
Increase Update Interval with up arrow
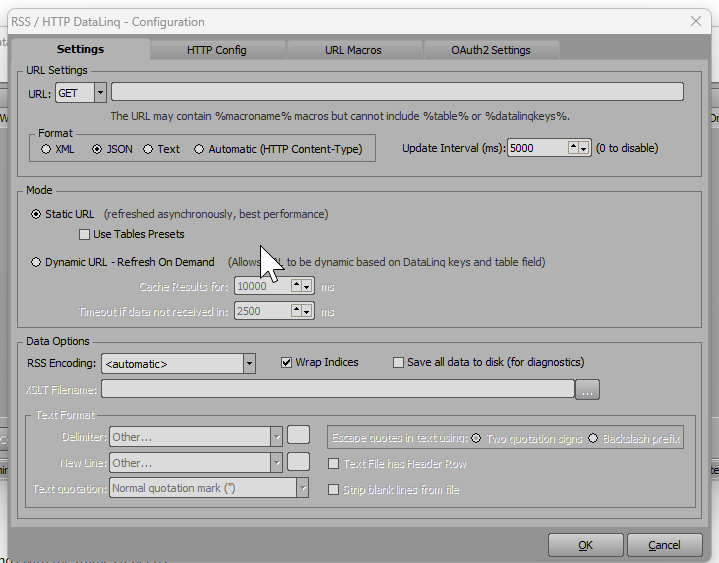point(573,148)
